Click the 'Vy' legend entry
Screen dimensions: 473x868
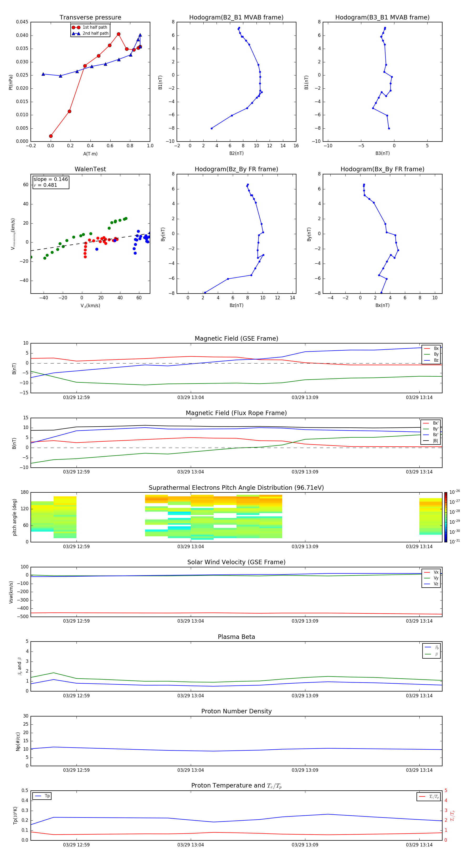pyautogui.click(x=431, y=578)
